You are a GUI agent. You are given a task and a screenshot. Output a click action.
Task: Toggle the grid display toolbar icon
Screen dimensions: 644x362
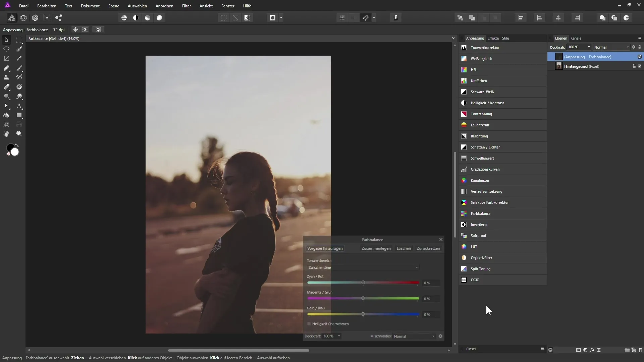[342, 18]
